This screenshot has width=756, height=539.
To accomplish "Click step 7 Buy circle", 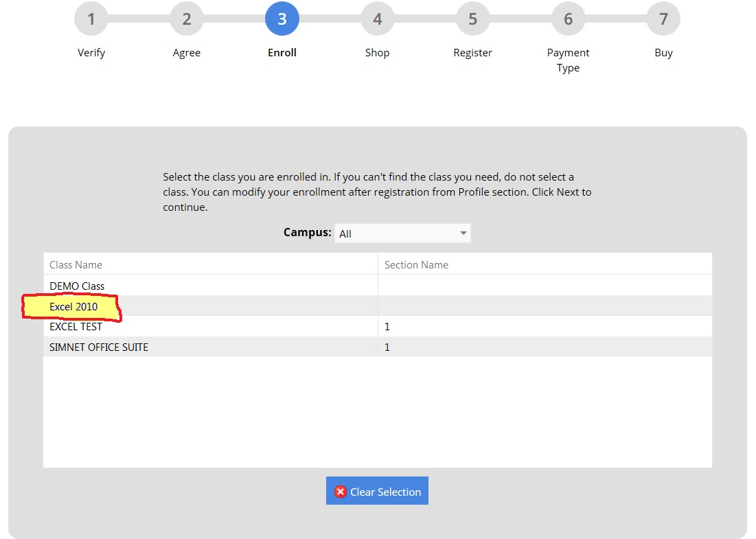I will 663,19.
